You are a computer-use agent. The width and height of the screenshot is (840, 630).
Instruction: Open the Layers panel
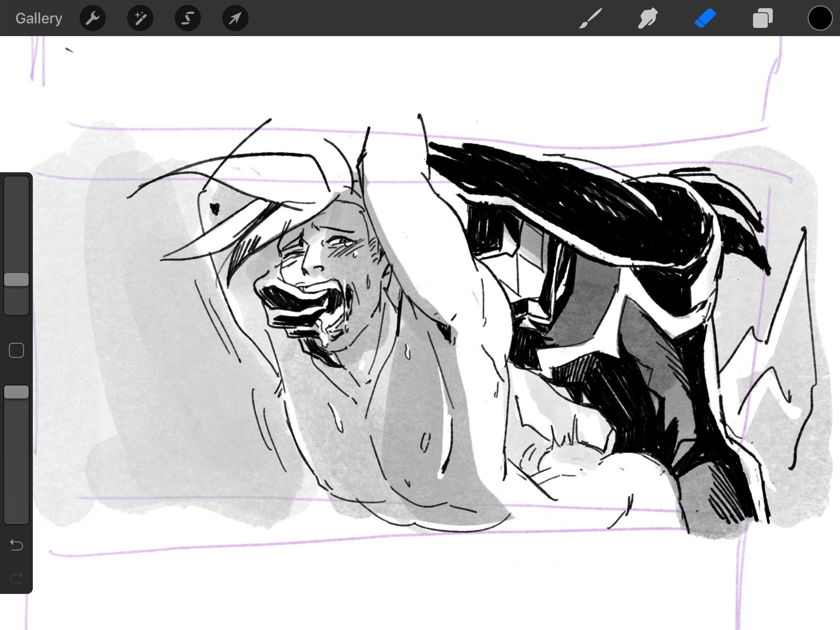(x=762, y=18)
